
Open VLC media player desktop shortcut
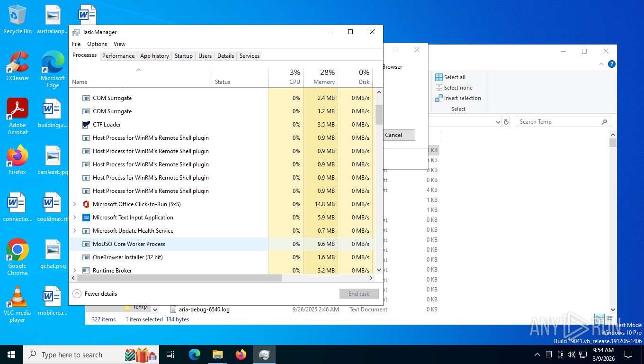[x=18, y=304]
